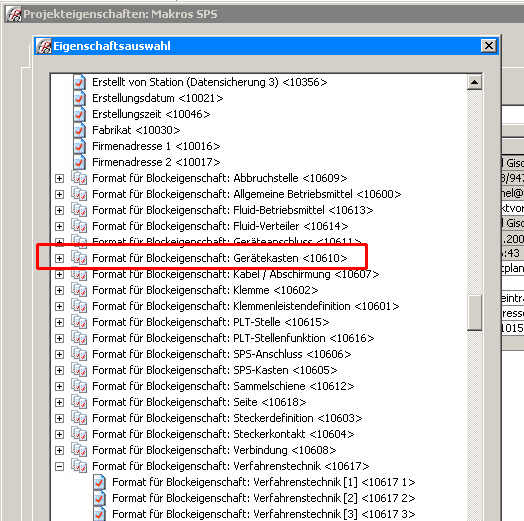Select 'Erstellungsdatum <10021>' text

pos(158,98)
